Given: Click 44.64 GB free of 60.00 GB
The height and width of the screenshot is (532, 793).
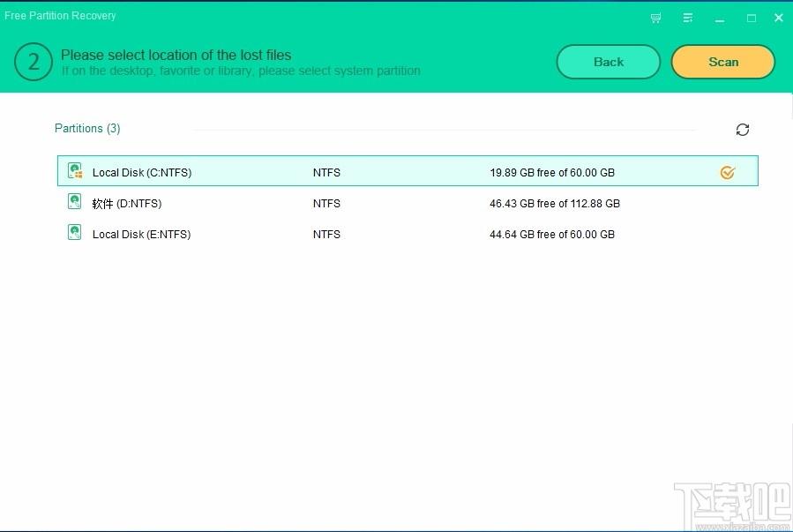Looking at the screenshot, I should tap(552, 234).
